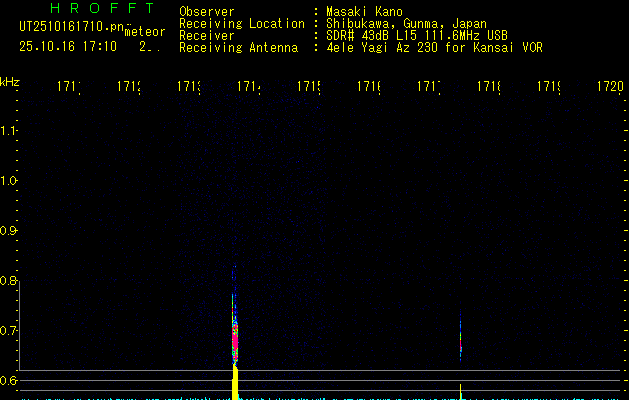Click the 25.10.16 17:10 date stamp
The height and width of the screenshot is (400, 629).
point(68,46)
